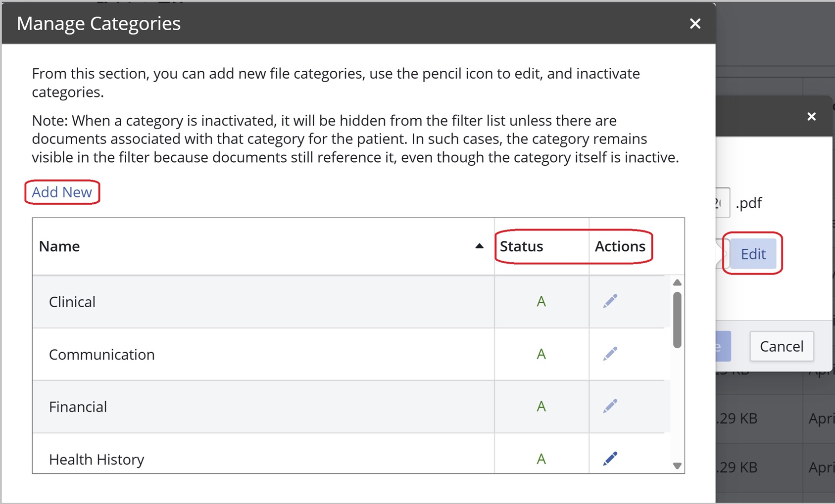Close the background dialog behind the modal
The width and height of the screenshot is (835, 504).
(x=811, y=117)
